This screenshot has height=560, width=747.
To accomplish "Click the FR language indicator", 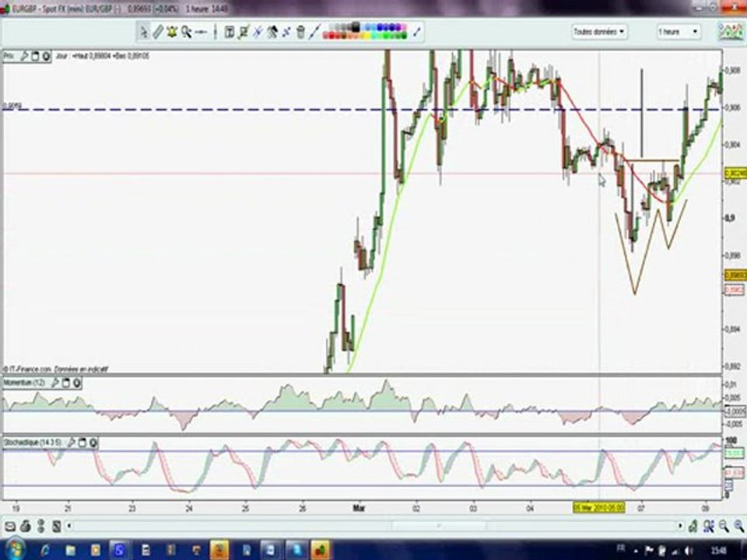I will pyautogui.click(x=621, y=548).
